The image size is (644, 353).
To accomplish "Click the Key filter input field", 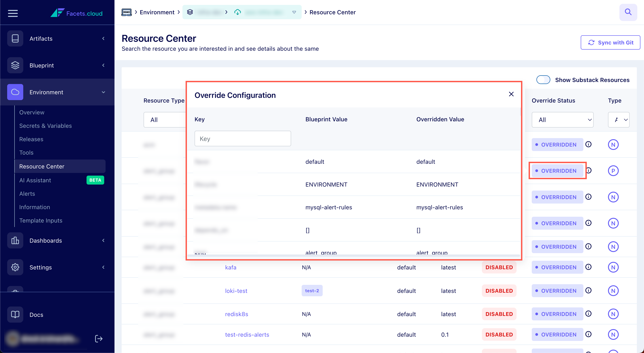I will click(242, 139).
